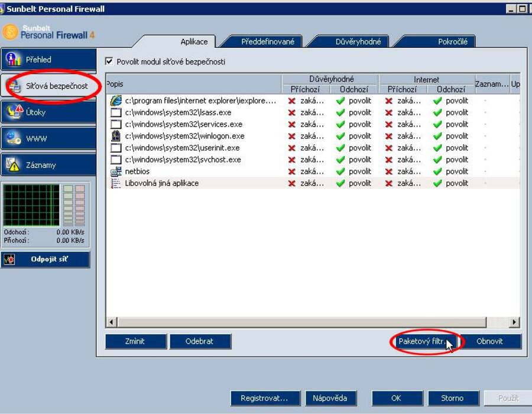Screen dimensions: 532x414
Task: Click Odchozí header under Internet
Action: tap(451, 89)
